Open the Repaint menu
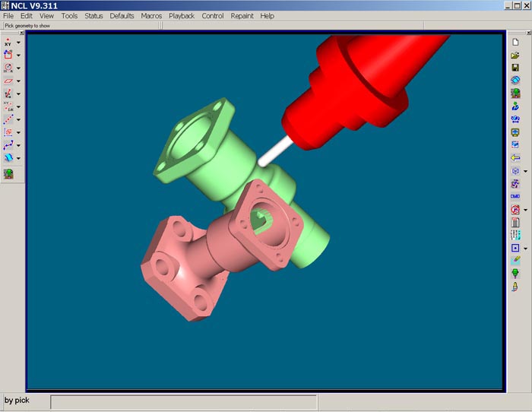The width and height of the screenshot is (532, 412). [x=242, y=16]
